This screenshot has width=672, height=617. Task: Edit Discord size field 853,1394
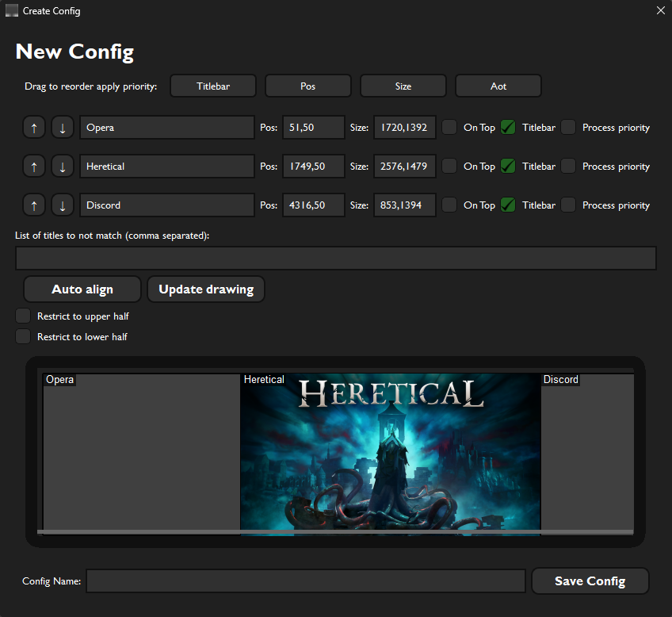(405, 205)
